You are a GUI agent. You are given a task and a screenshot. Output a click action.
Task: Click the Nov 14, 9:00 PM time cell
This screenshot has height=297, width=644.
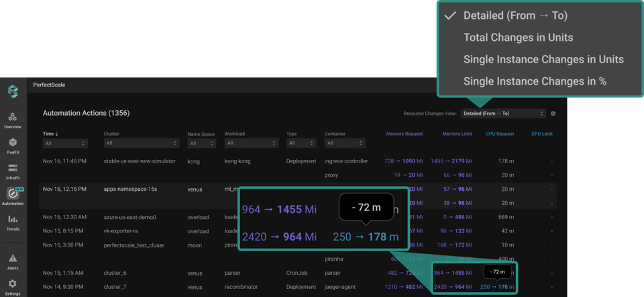(x=63, y=287)
